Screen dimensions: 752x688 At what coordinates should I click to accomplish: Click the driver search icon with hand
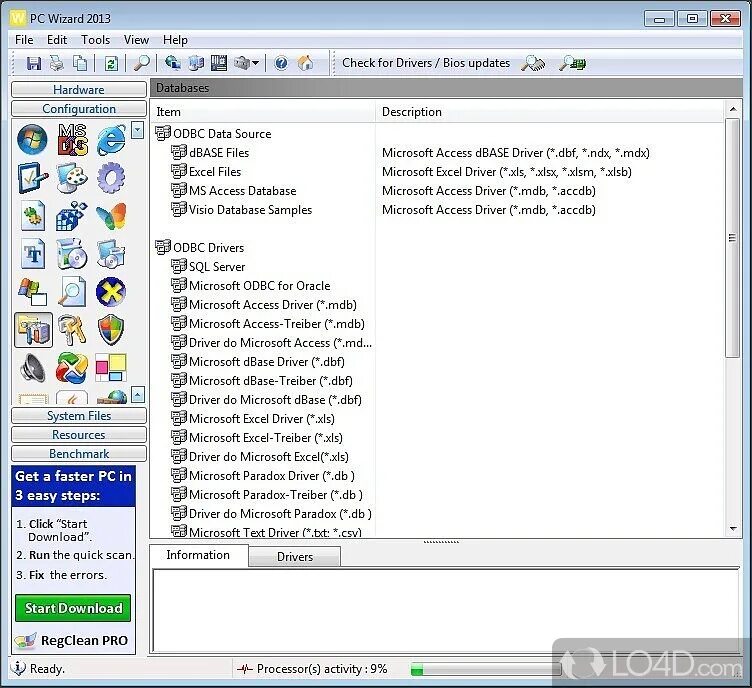click(x=533, y=63)
